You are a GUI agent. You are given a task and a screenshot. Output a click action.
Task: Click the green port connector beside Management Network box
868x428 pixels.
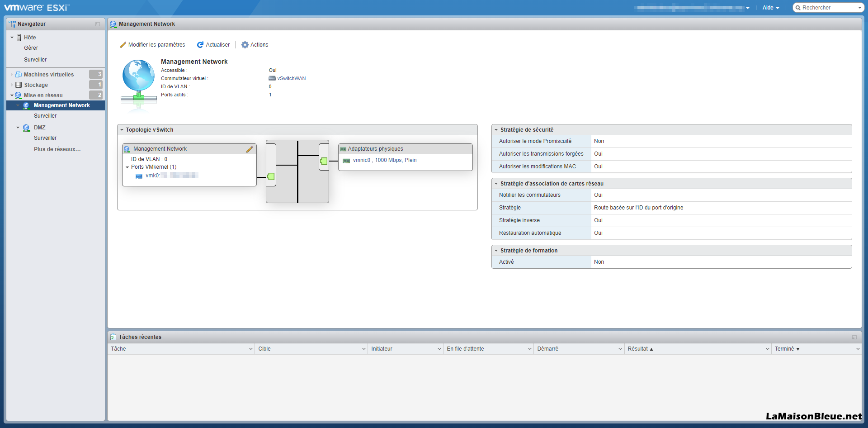click(271, 176)
